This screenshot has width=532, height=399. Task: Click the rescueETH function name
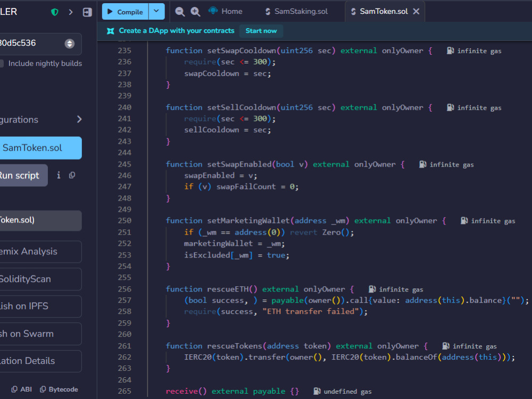tap(228, 289)
